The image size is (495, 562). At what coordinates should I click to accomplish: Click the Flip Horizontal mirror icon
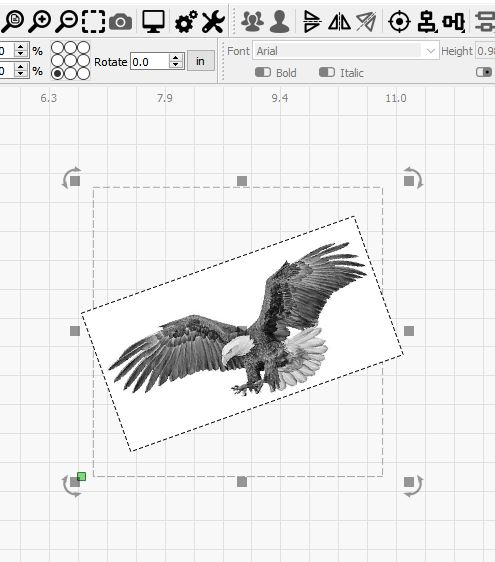pyautogui.click(x=339, y=22)
